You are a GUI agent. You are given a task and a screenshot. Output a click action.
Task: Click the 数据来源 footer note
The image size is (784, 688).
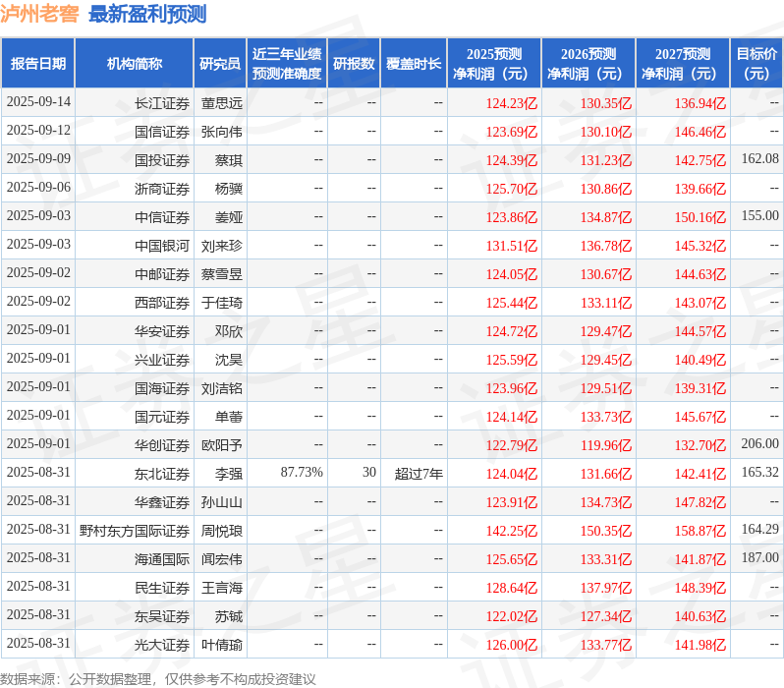pyautogui.click(x=158, y=679)
